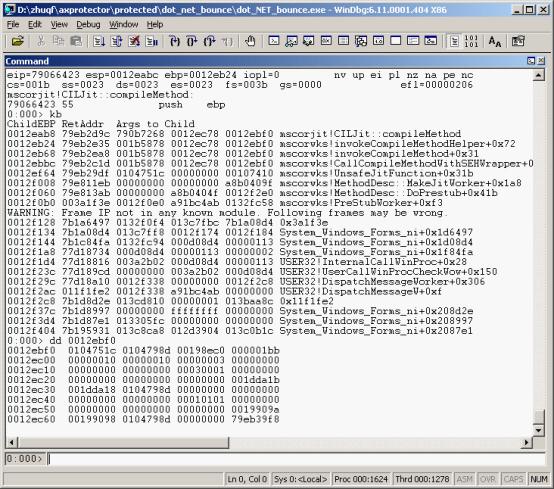Screen dimensions: 554x489
Task: Open the Command Browser window icon
Action: 431,41
